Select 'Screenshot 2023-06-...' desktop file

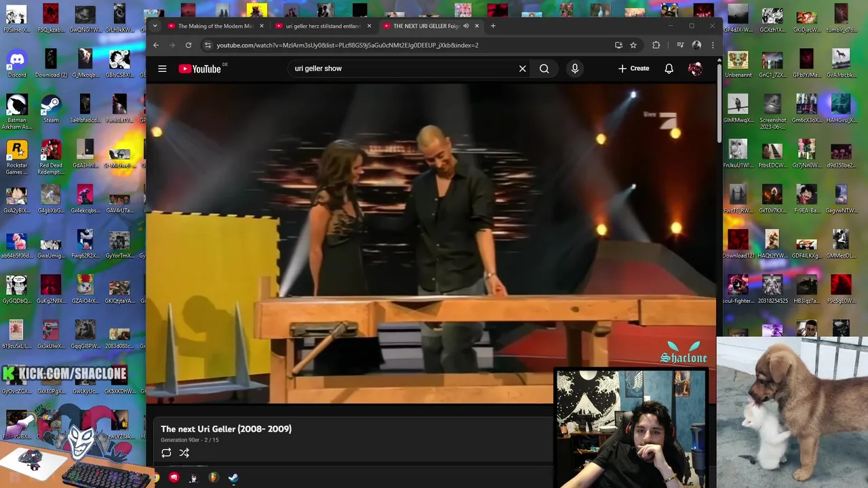(x=772, y=113)
